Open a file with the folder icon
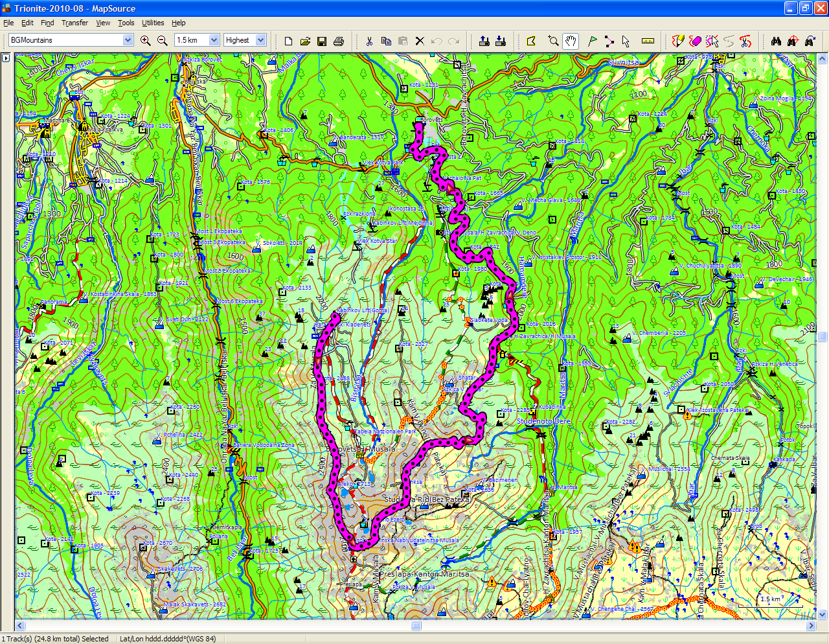The image size is (829, 644). pyautogui.click(x=305, y=41)
